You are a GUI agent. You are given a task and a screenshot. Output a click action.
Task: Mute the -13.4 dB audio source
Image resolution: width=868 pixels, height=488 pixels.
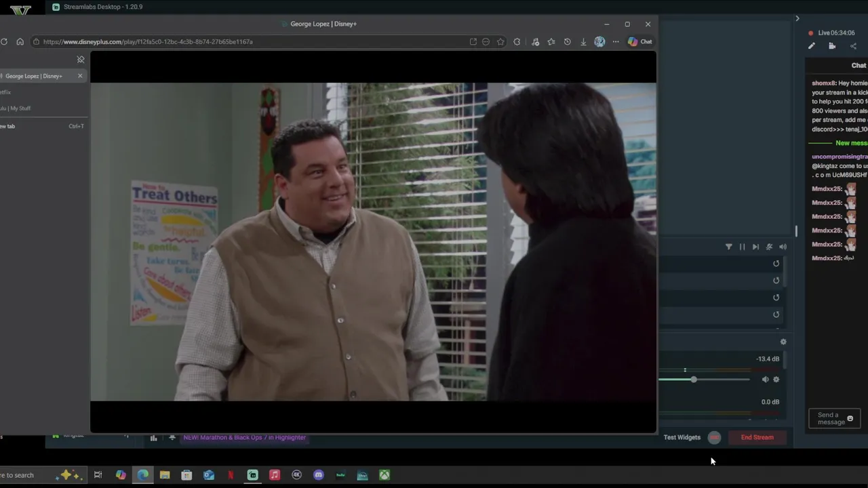point(765,380)
